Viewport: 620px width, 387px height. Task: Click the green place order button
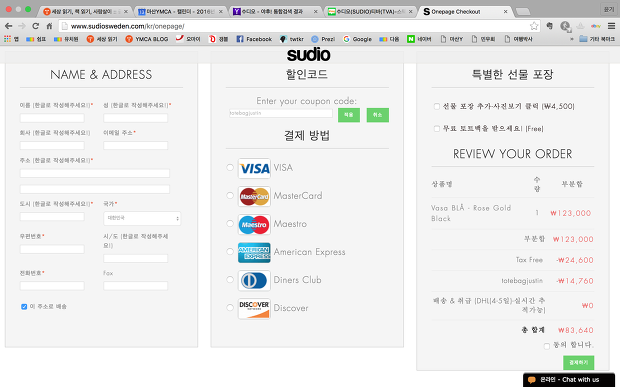point(578,362)
